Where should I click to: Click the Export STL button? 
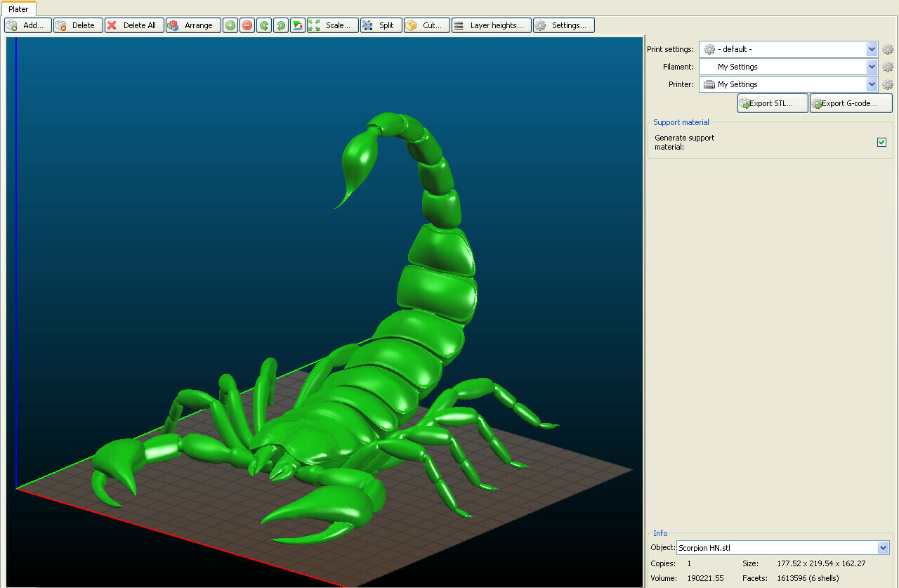tap(772, 103)
